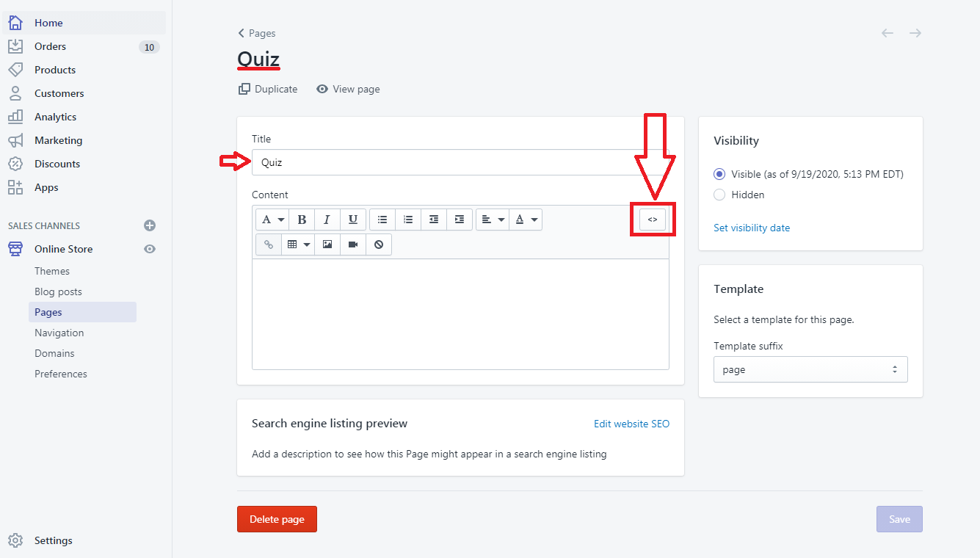
Task: Click the Delete page button
Action: pyautogui.click(x=277, y=519)
